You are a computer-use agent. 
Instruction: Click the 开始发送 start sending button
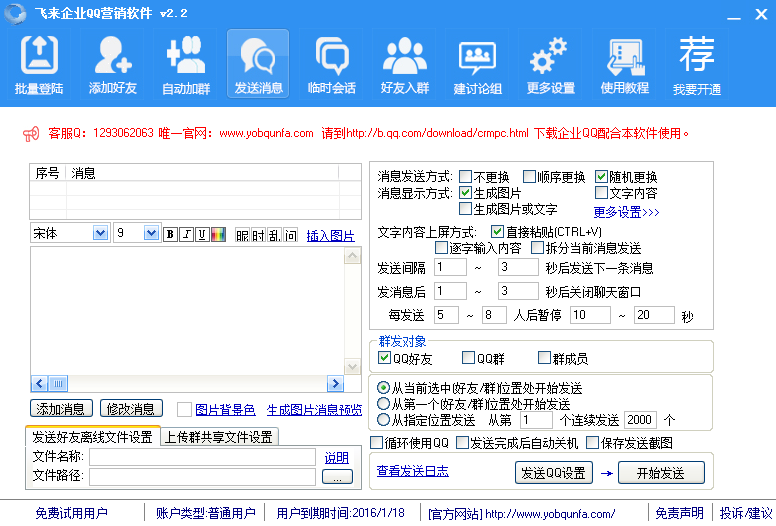(660, 473)
